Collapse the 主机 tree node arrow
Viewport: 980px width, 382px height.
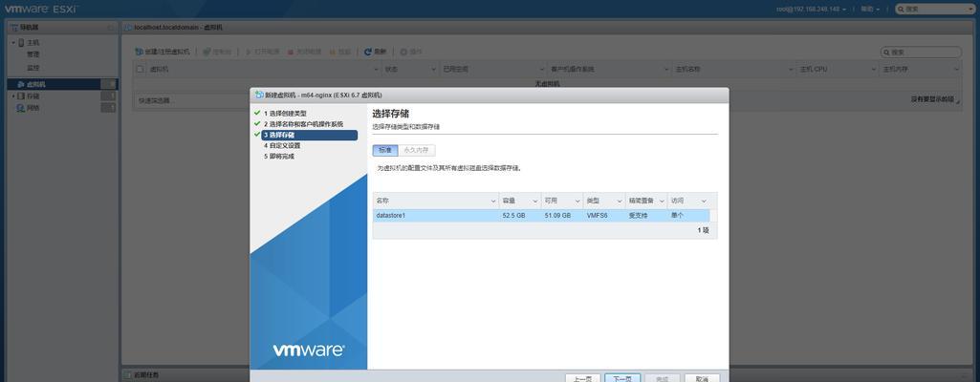pos(13,42)
